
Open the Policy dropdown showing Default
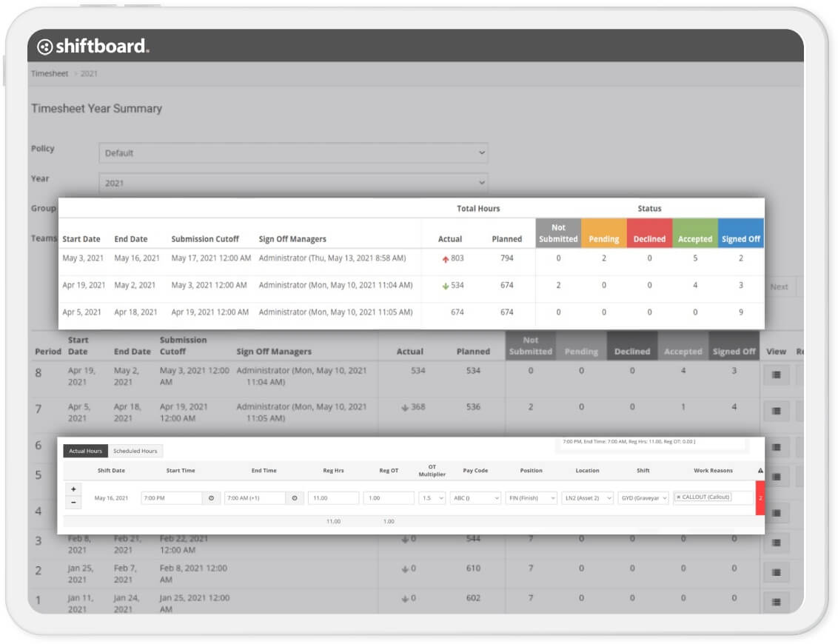(x=293, y=152)
